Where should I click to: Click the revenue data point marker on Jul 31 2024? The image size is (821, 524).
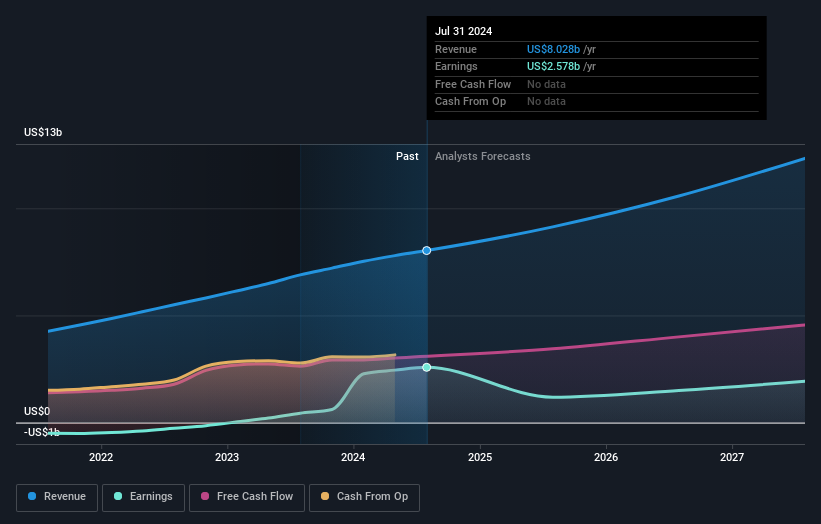point(427,251)
